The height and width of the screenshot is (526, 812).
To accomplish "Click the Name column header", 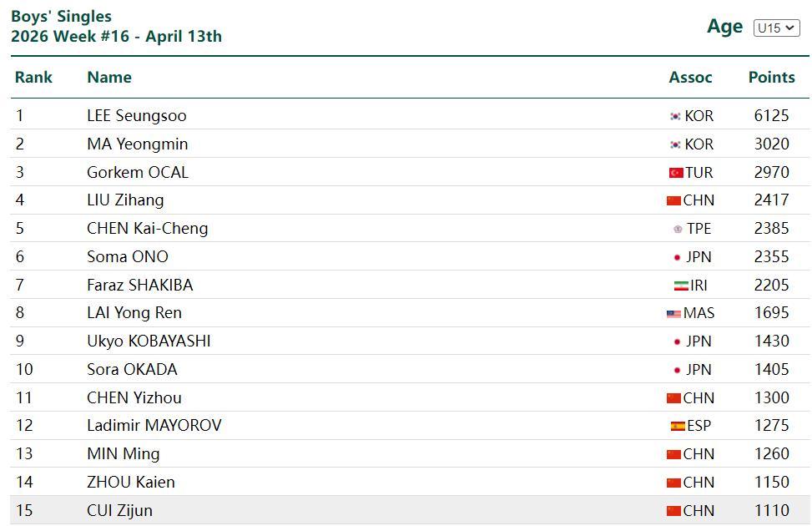I will pyautogui.click(x=109, y=78).
